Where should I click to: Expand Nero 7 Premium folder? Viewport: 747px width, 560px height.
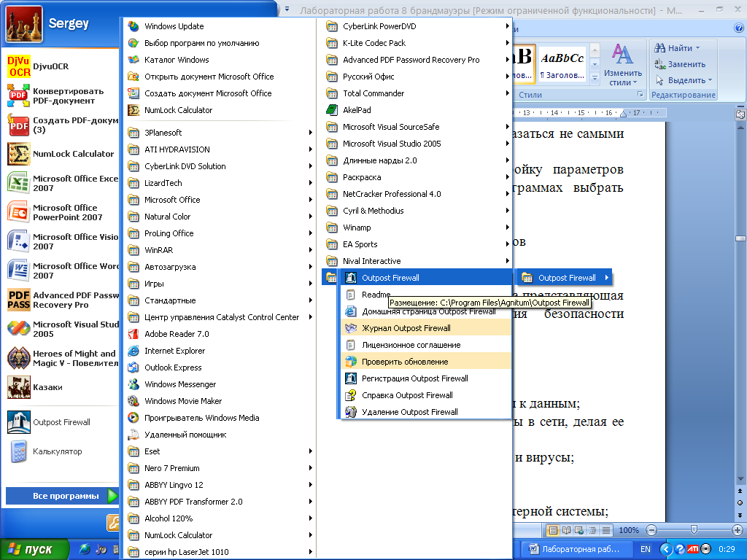click(220, 468)
